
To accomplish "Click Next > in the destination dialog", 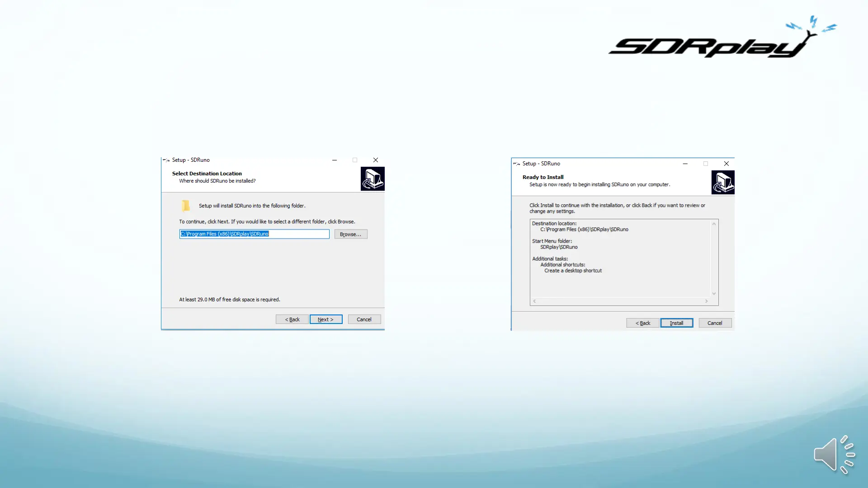I will 325,319.
